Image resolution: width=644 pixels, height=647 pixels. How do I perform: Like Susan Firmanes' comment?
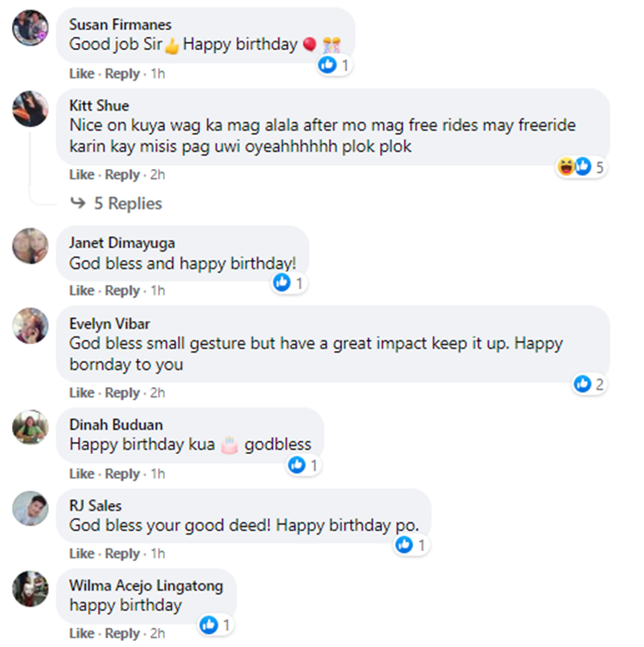[82, 74]
